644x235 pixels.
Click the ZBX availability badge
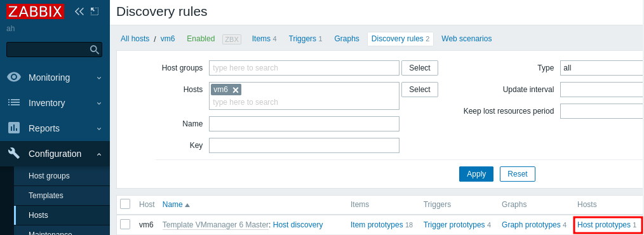pyautogui.click(x=232, y=39)
